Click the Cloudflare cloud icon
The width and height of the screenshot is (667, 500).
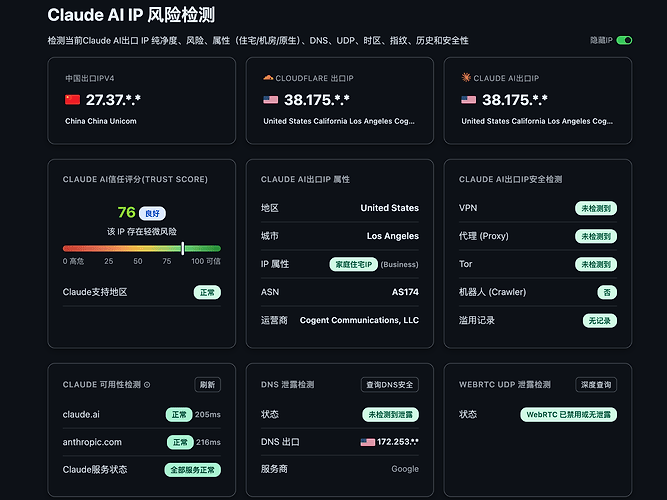pyautogui.click(x=268, y=78)
